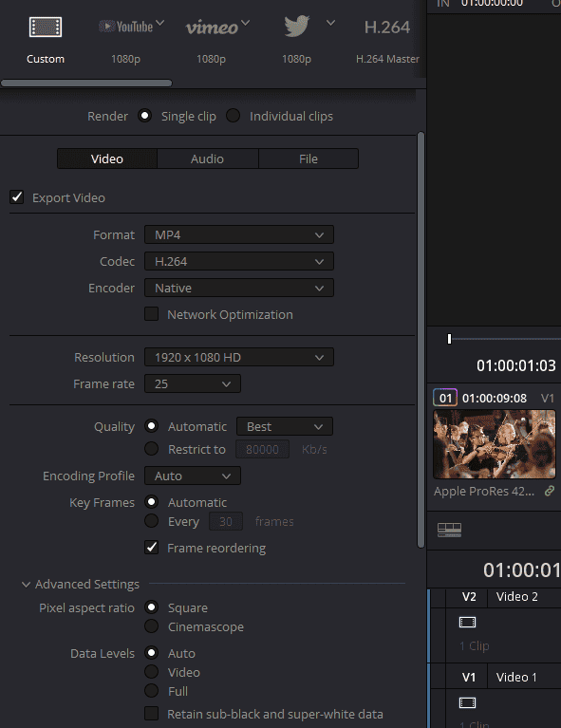This screenshot has height=728, width=561.
Task: Toggle the Frame reordering checkbox
Action: coord(151,548)
